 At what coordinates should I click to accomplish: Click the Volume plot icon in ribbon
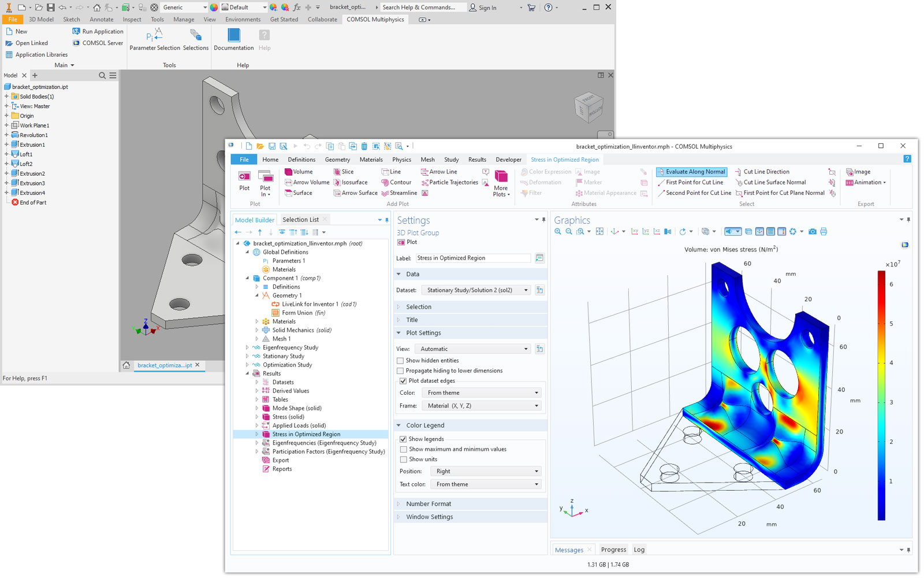(x=289, y=172)
